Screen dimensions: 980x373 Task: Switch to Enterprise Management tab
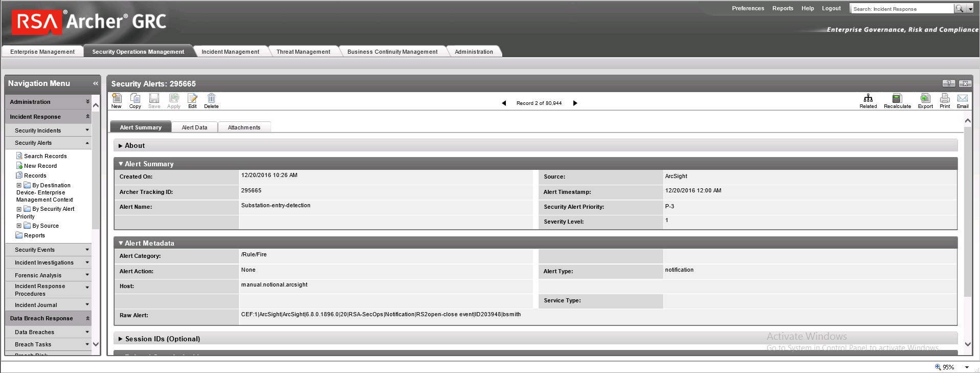(x=42, y=52)
